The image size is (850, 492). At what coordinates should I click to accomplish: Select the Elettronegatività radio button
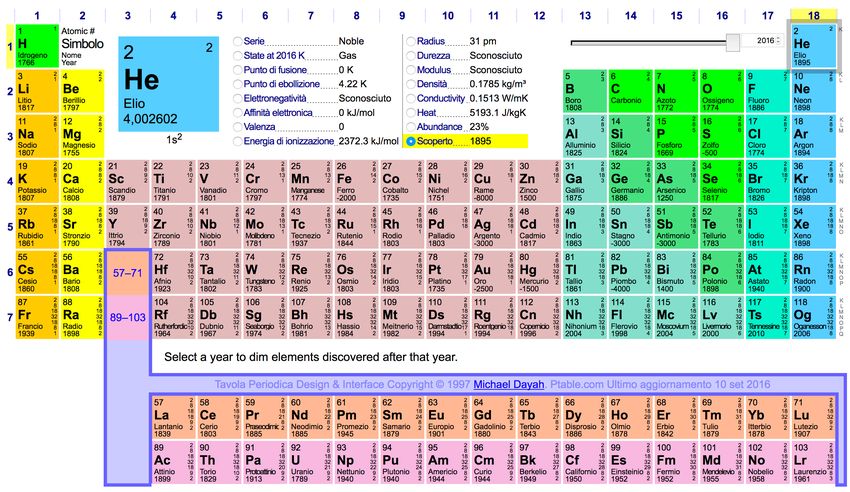(237, 99)
